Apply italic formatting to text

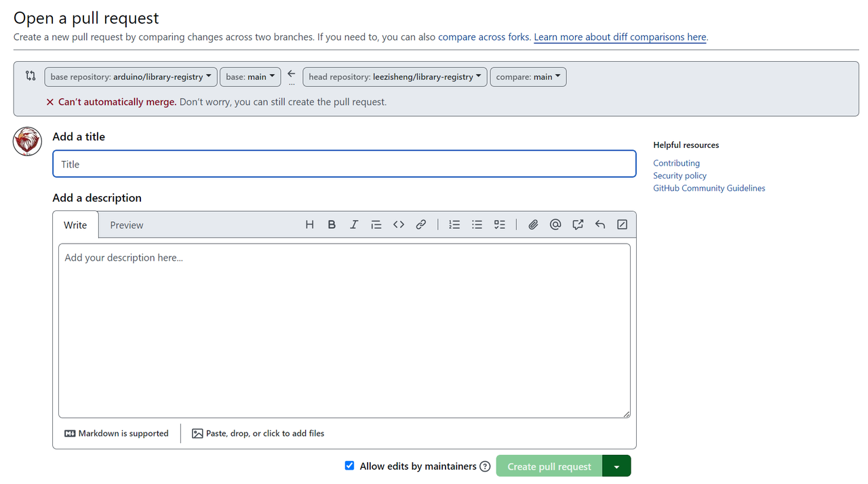coord(354,225)
